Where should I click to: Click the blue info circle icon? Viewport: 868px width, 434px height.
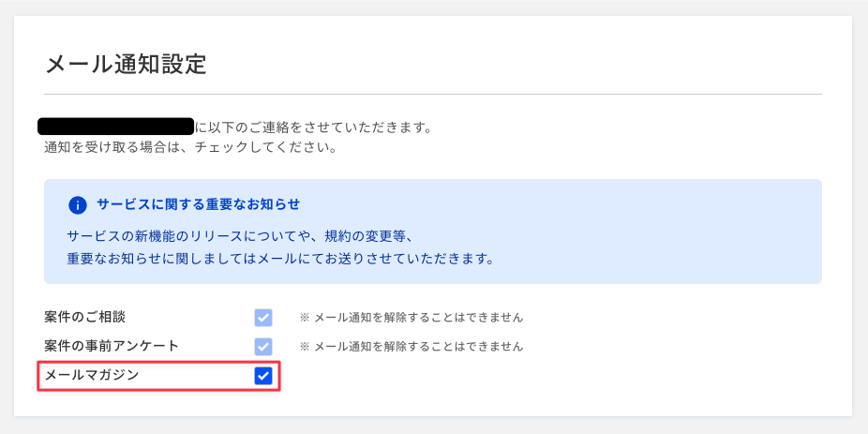point(78,205)
